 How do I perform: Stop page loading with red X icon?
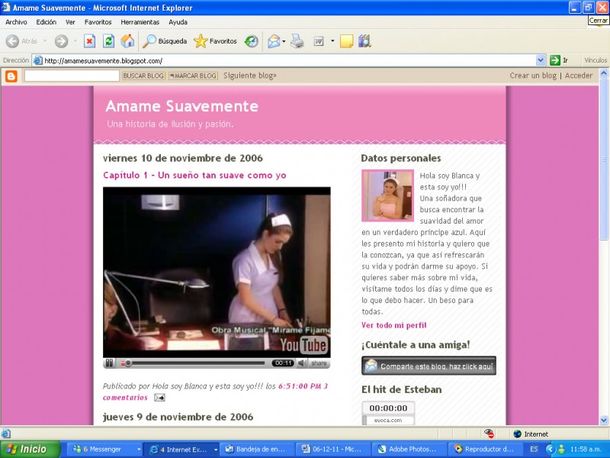click(x=89, y=41)
